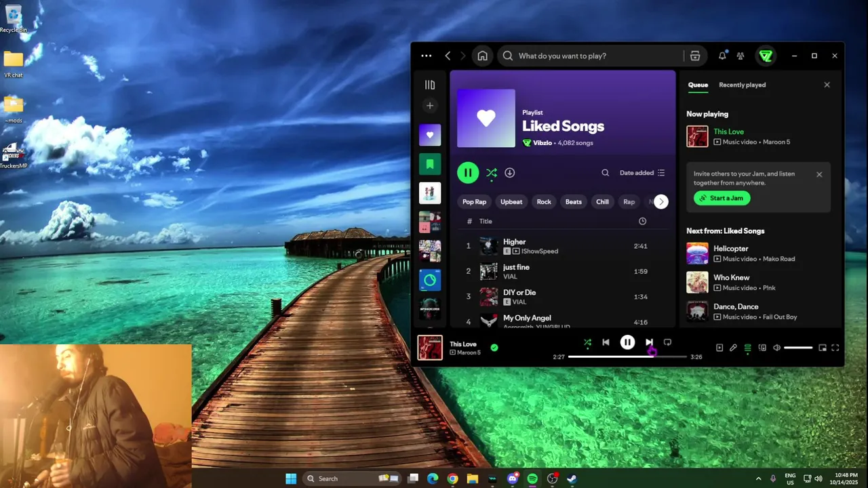
Task: Open the Spotify Home page
Action: tap(482, 56)
